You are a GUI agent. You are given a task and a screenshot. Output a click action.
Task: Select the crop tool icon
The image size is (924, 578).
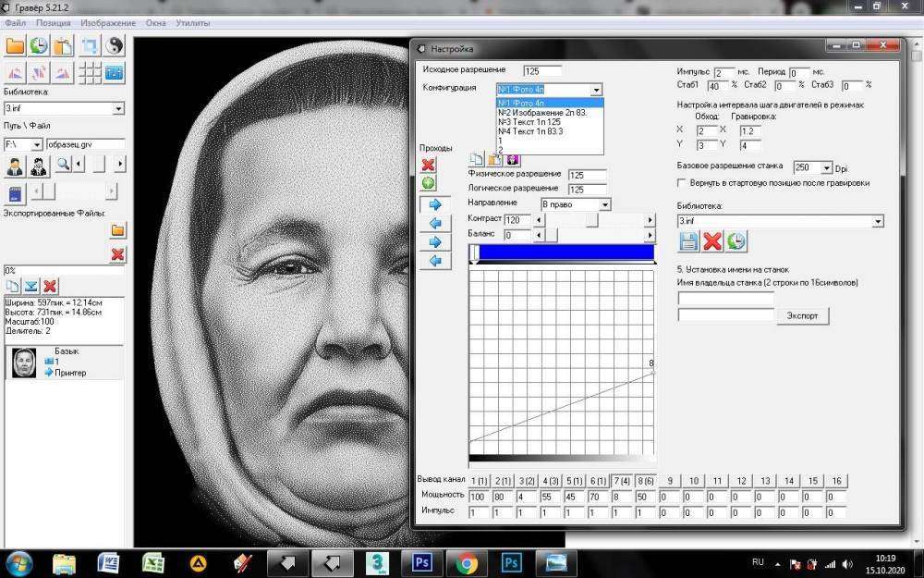[x=90, y=45]
